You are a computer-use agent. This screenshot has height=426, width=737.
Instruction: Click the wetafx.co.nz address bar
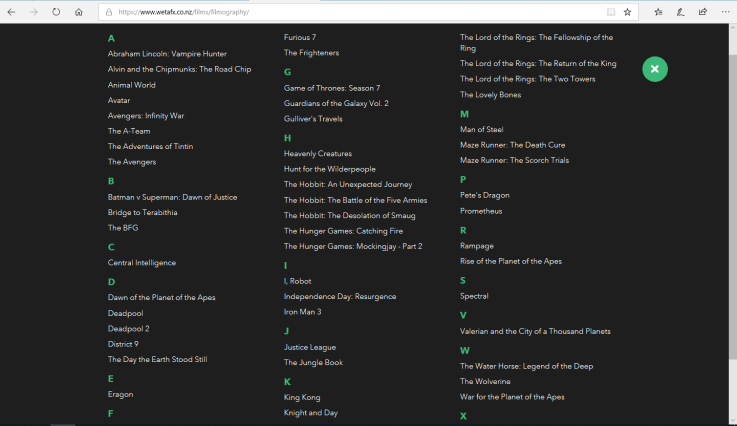point(350,12)
